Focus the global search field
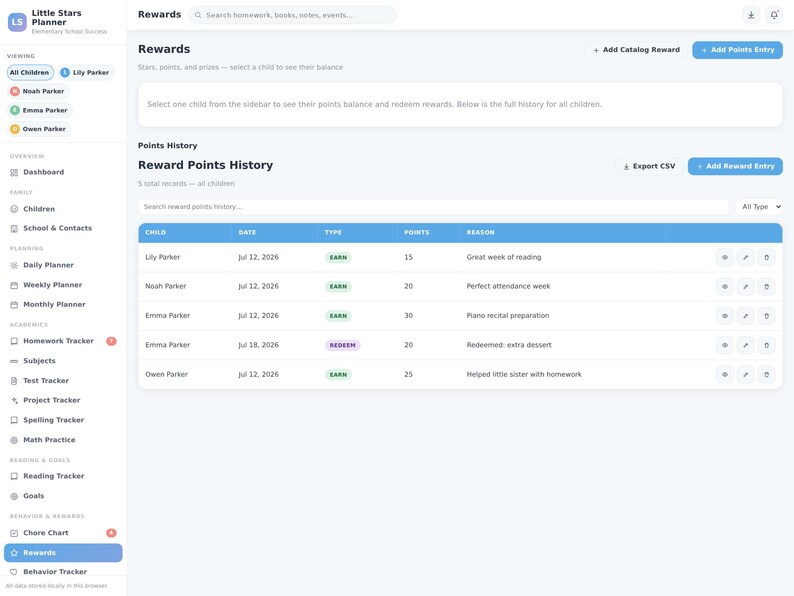Viewport: 794px width, 596px height. 292,15
